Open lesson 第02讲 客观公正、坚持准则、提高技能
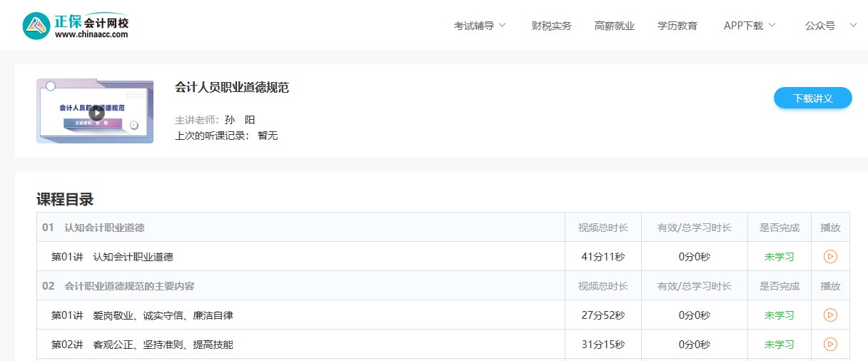This screenshot has height=361, width=868. click(142, 345)
